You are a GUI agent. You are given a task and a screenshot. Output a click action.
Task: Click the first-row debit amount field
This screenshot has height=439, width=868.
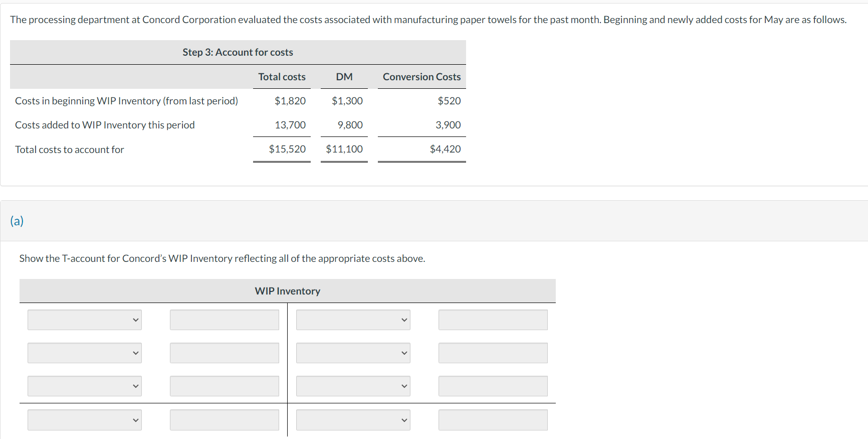click(x=225, y=320)
